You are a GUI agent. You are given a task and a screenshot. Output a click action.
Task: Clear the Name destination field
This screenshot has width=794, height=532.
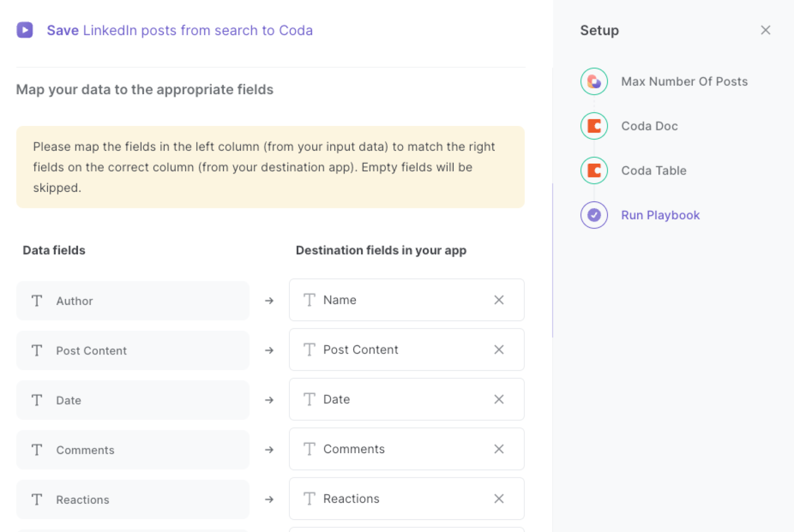499,300
